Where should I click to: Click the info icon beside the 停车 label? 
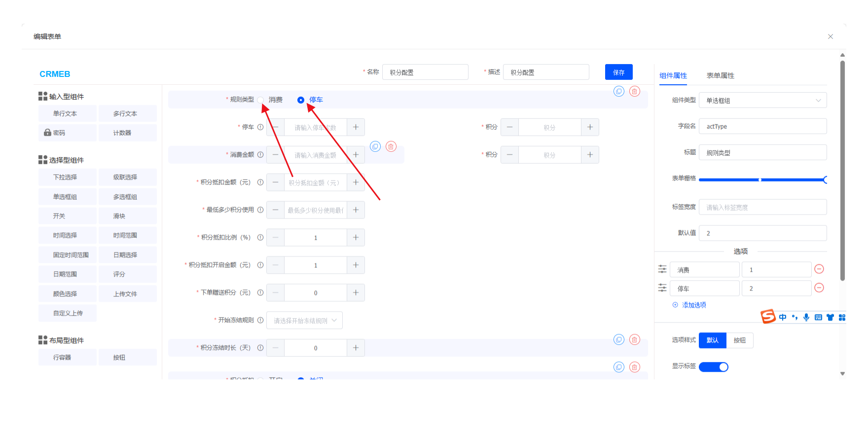(260, 127)
